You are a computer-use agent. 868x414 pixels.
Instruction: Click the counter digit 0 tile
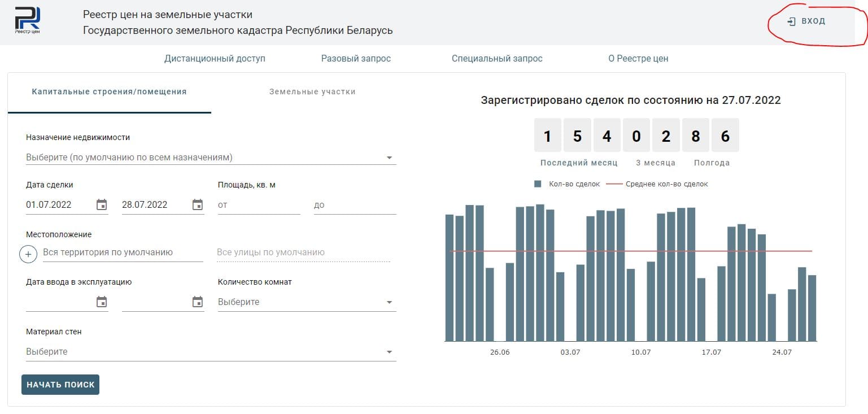[636, 136]
